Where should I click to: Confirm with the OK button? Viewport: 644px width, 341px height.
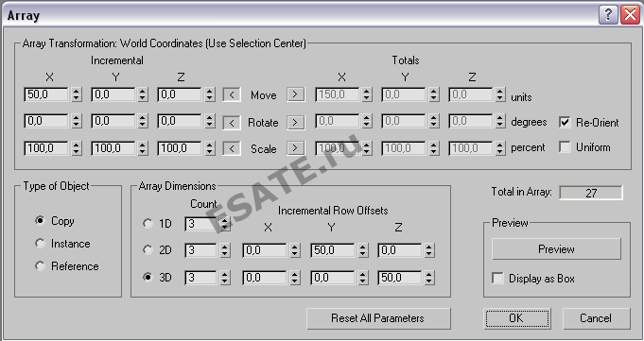[516, 318]
